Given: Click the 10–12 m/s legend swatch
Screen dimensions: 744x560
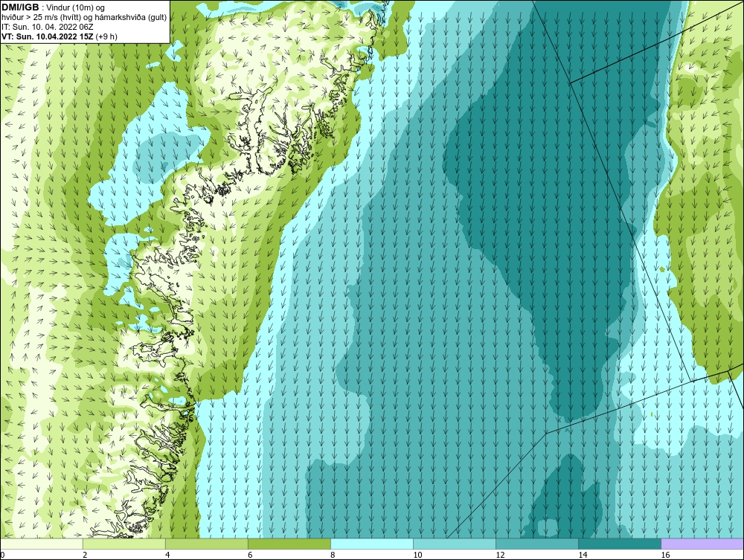Looking at the screenshot, I should (455, 544).
